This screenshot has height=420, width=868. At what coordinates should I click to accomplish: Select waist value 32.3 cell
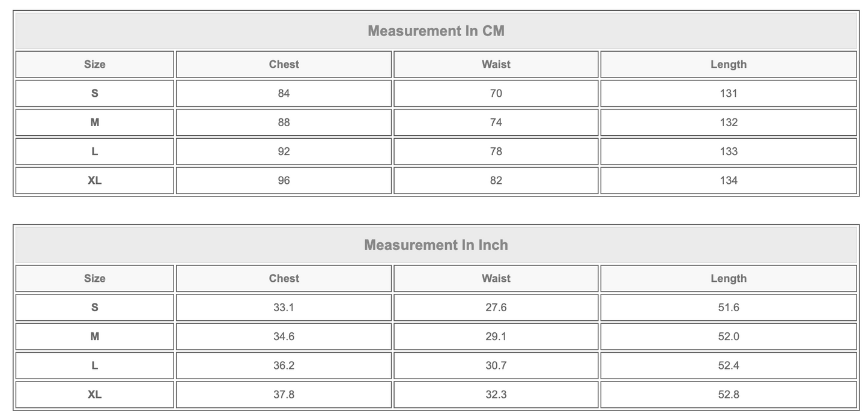[x=496, y=394]
